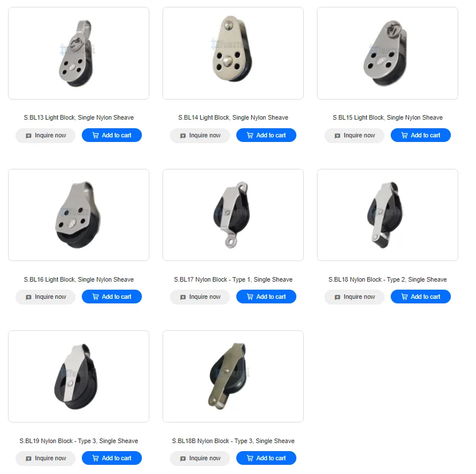Click the inquire message icon for S.BL14 Light Block

pyautogui.click(x=183, y=136)
